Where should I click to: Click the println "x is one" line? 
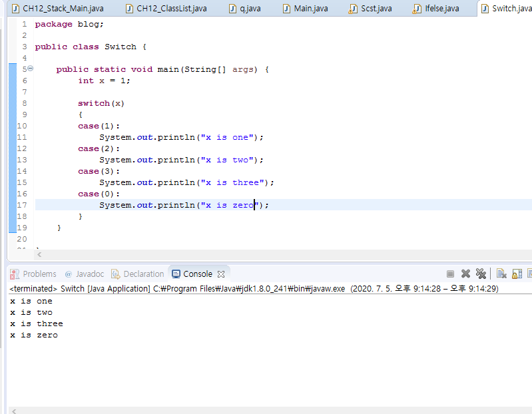click(x=181, y=137)
